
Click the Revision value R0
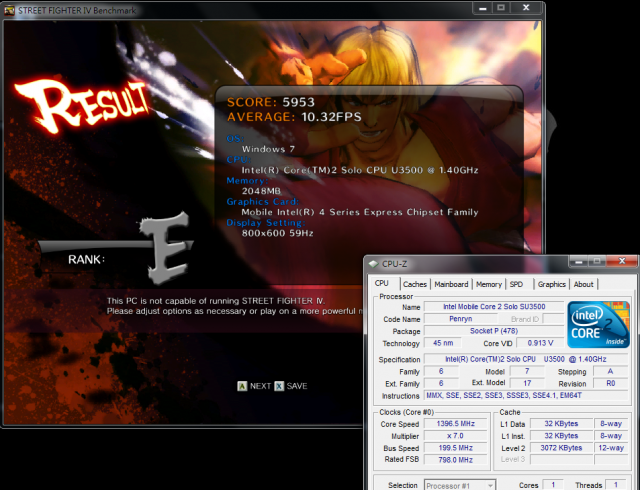coord(611,383)
